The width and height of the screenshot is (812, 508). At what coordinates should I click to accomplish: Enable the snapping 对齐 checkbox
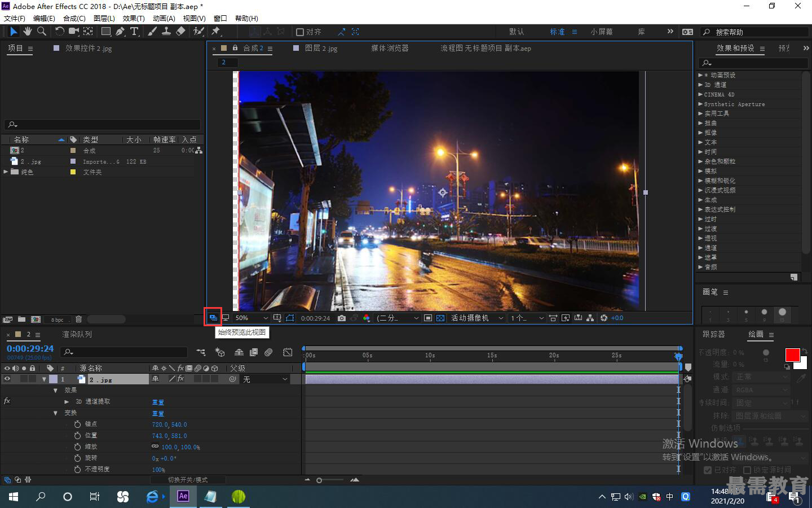pos(300,32)
